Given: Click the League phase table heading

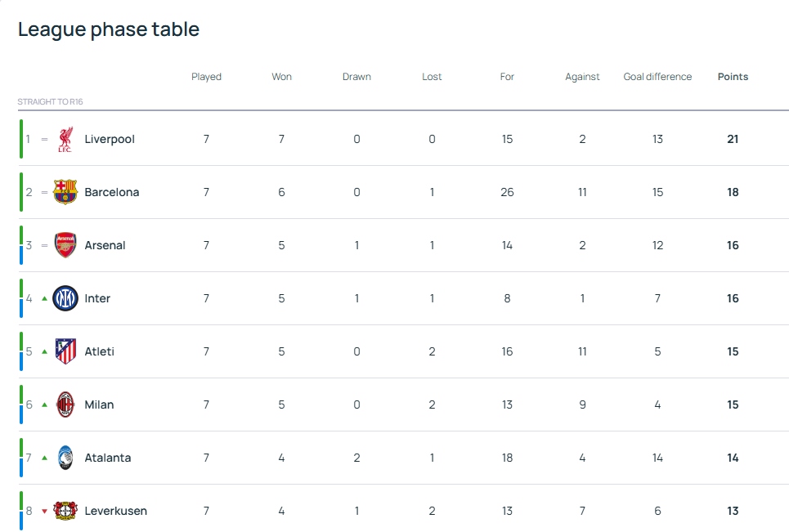Looking at the screenshot, I should (109, 29).
